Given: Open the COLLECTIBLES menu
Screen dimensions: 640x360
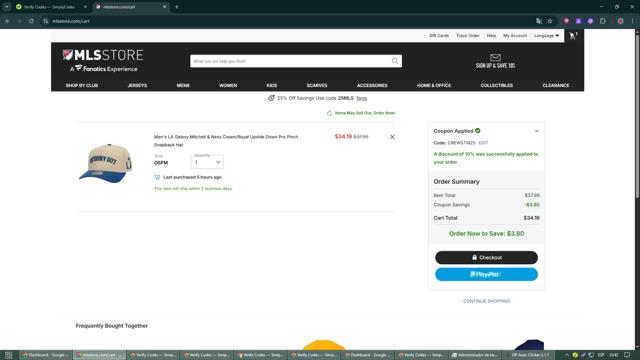Looking at the screenshot, I should tap(496, 85).
